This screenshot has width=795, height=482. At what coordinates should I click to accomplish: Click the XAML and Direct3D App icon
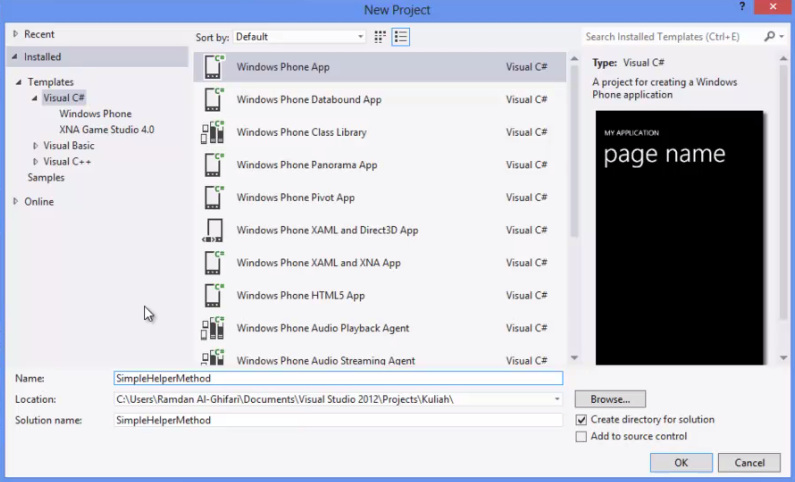point(213,230)
